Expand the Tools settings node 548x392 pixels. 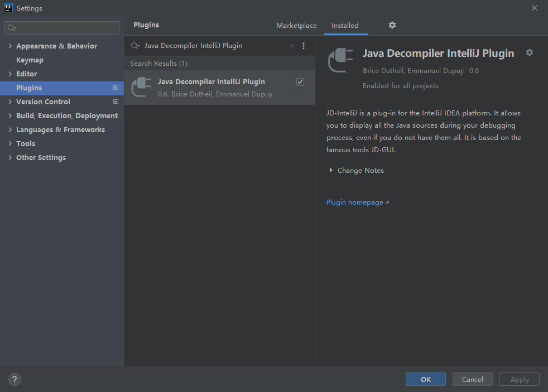tap(10, 143)
